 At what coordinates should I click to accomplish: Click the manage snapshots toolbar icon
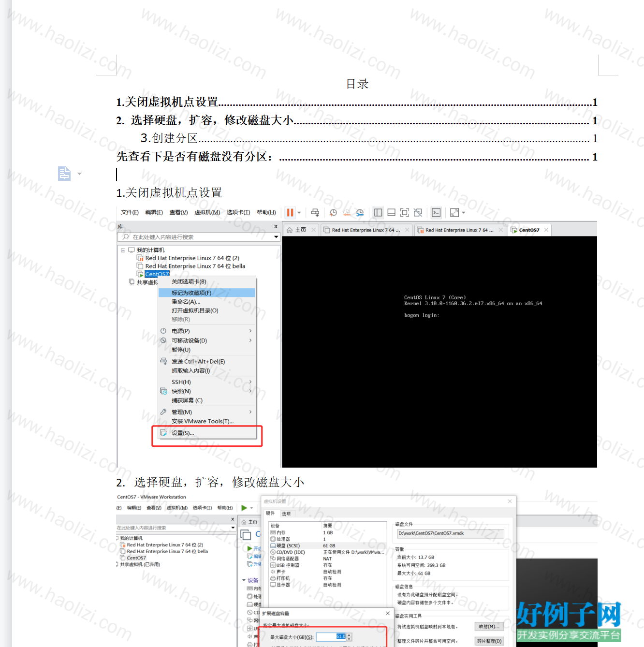[x=360, y=212]
